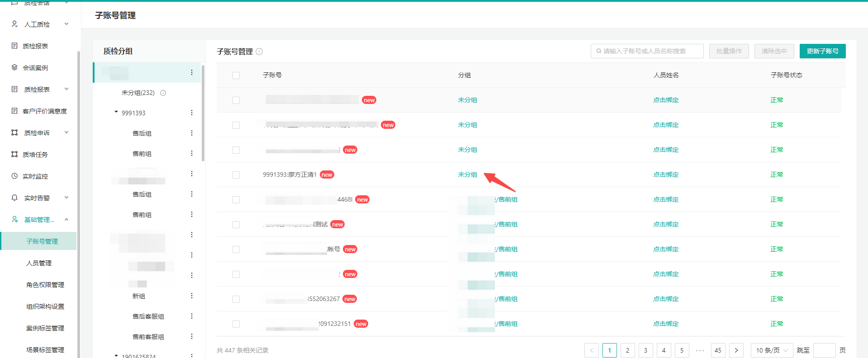
Task: Expand the 实时告警 menu chevron
Action: (66, 198)
